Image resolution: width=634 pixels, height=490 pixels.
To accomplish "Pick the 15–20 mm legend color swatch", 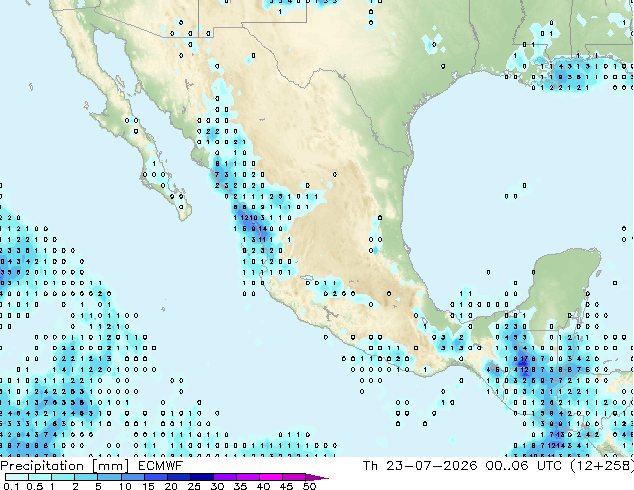I will 156,477.
